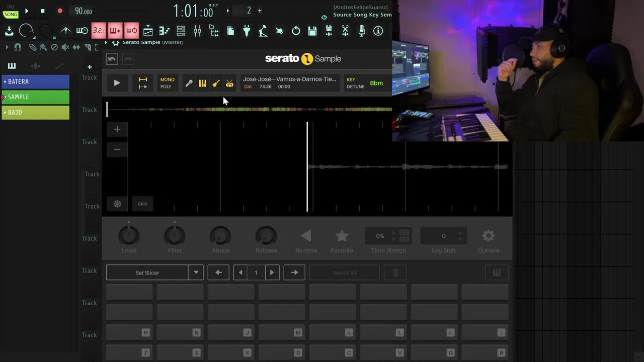Screen dimensions: 644x362
Task: Add a new pattern with plus button
Action: click(x=260, y=11)
